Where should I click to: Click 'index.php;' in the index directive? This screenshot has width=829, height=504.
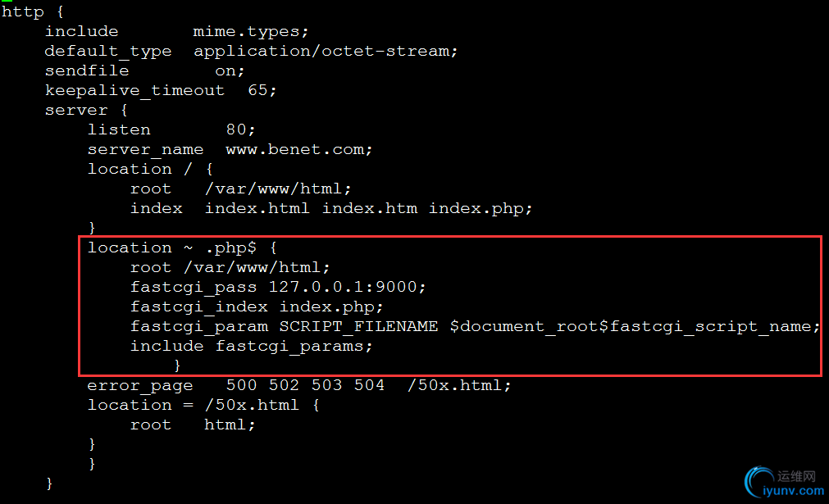tap(480, 209)
